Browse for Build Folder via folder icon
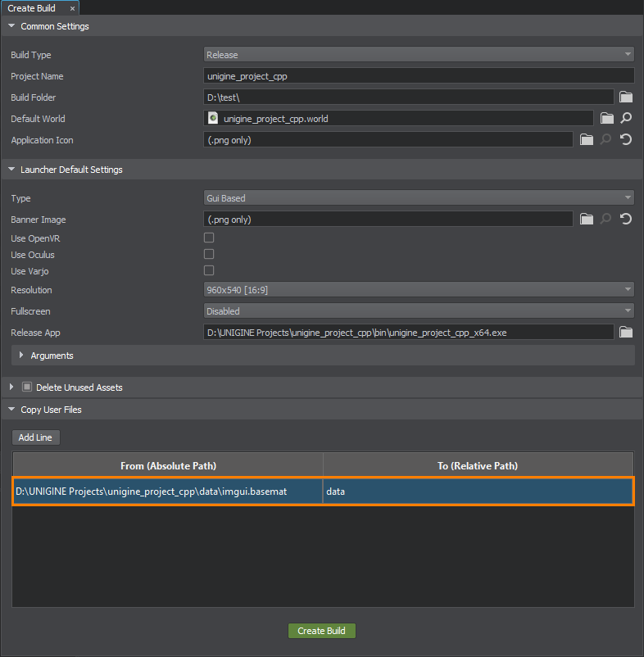Viewport: 644px width, 657px height. pos(626,97)
